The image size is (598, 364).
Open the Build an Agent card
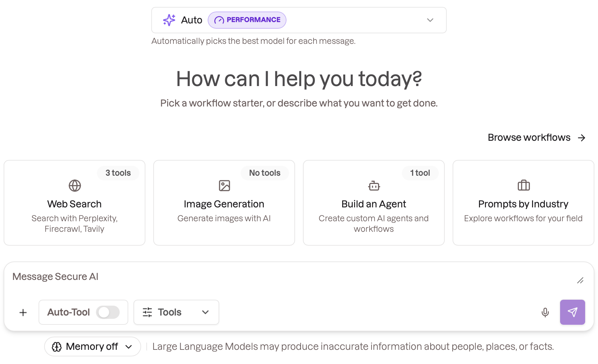click(374, 203)
